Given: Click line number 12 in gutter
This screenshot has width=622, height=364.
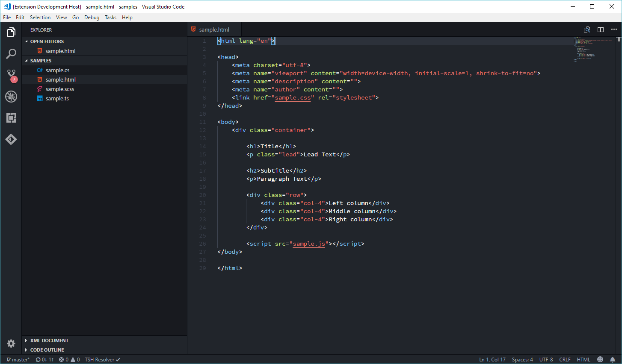Looking at the screenshot, I should pyautogui.click(x=203, y=130).
